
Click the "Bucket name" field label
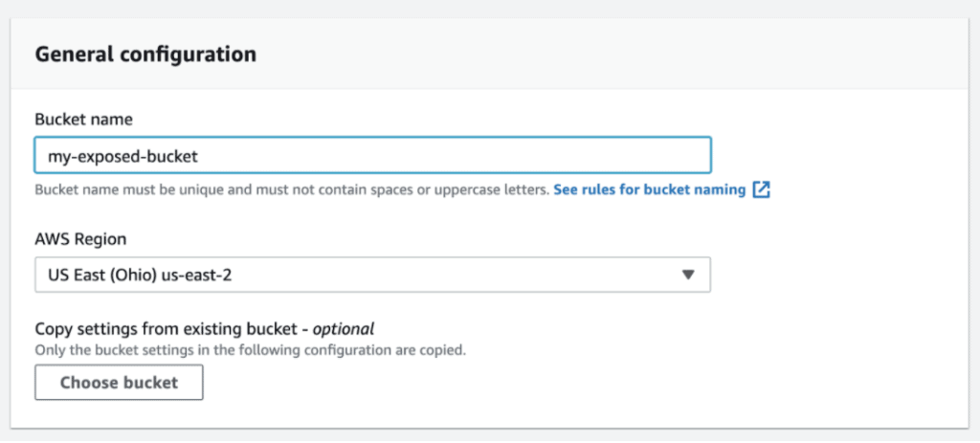[x=83, y=120]
